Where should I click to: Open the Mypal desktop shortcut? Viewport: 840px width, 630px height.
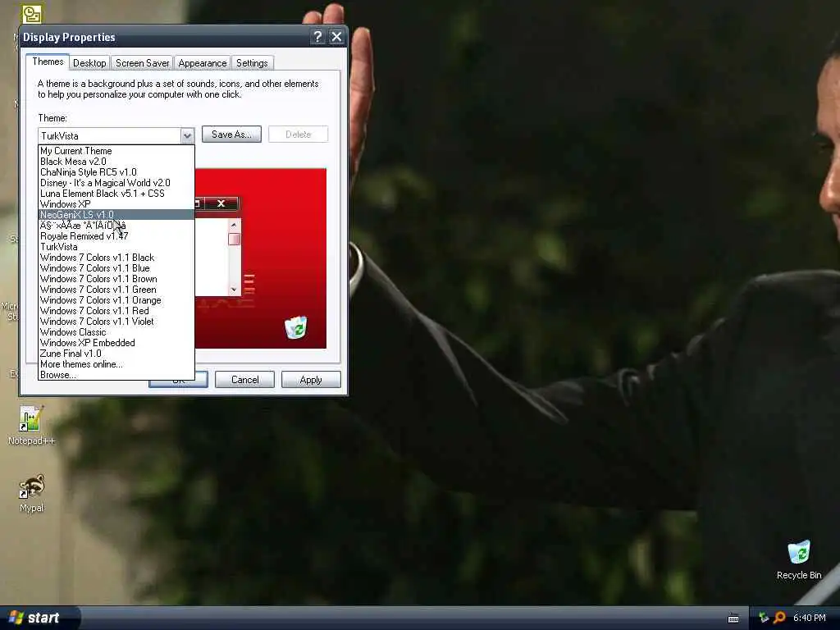(x=31, y=492)
